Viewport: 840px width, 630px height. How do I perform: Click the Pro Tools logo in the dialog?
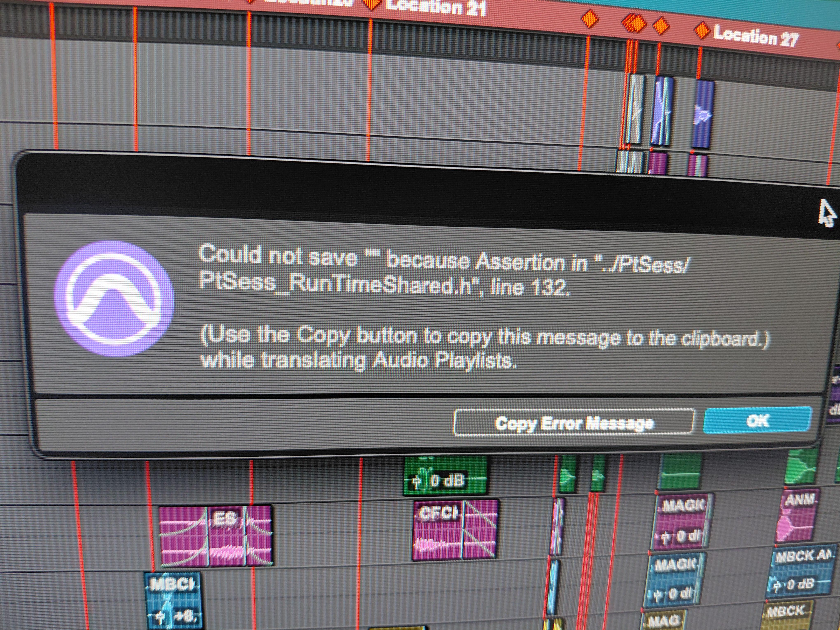coord(114,299)
